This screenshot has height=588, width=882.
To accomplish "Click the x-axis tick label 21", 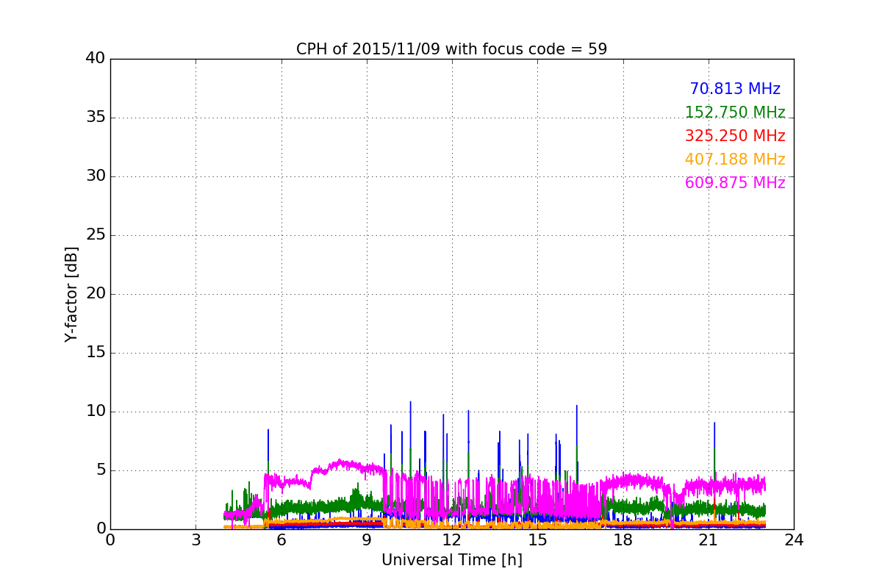I will [709, 540].
